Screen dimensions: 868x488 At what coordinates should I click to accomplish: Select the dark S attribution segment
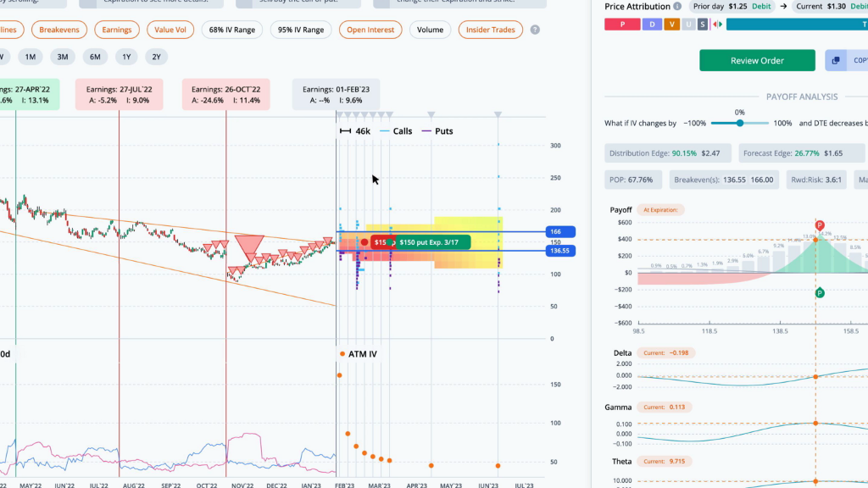point(703,25)
